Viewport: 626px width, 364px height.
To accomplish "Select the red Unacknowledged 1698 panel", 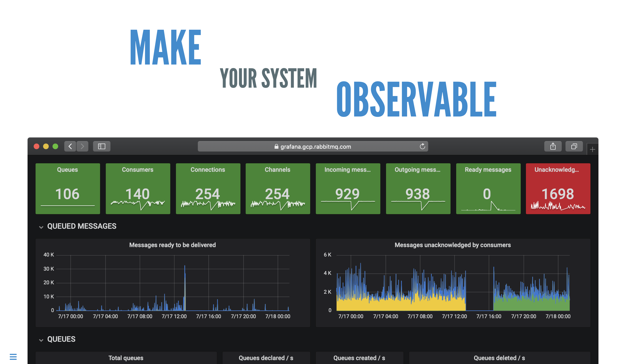I will pyautogui.click(x=558, y=189).
